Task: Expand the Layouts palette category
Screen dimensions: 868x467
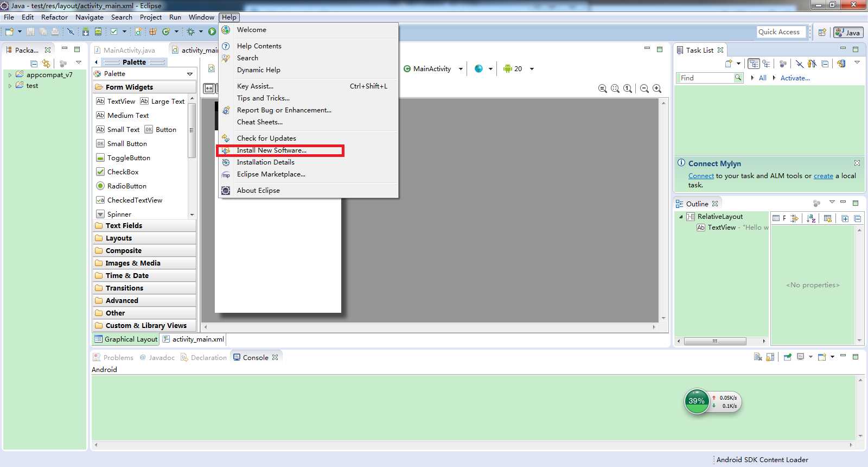Action: pos(144,238)
